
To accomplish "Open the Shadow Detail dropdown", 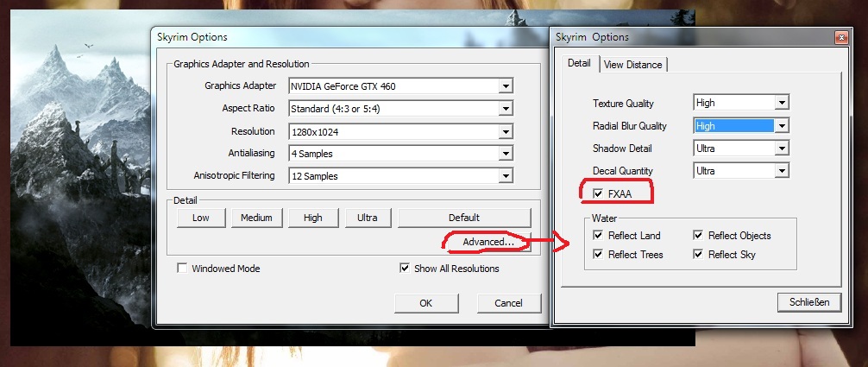I will (741, 148).
